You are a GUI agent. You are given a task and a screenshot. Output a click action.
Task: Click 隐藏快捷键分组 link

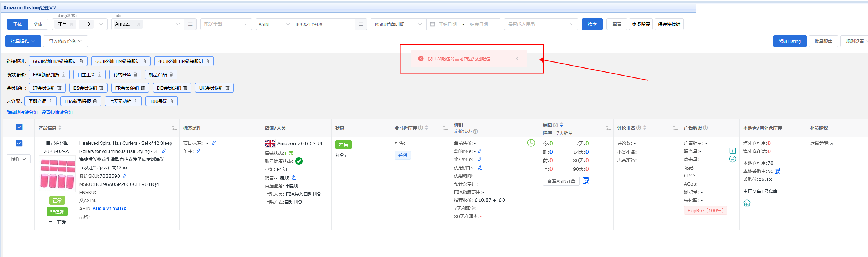(x=22, y=112)
